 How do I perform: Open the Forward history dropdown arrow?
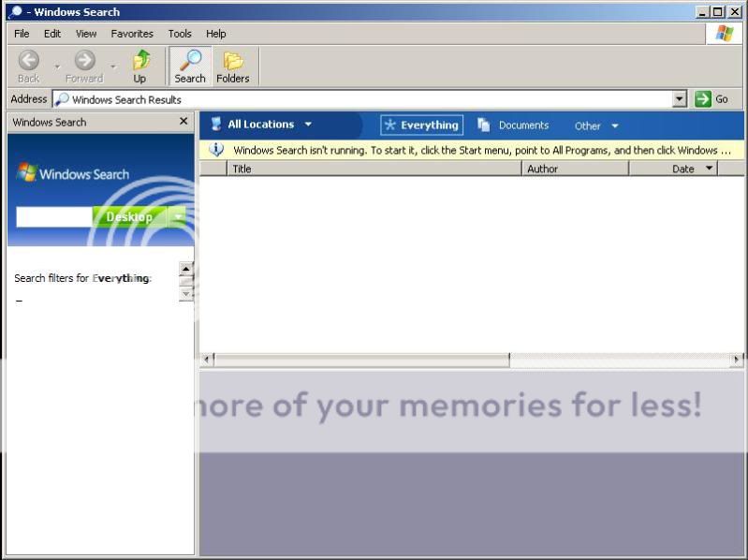[x=113, y=66]
